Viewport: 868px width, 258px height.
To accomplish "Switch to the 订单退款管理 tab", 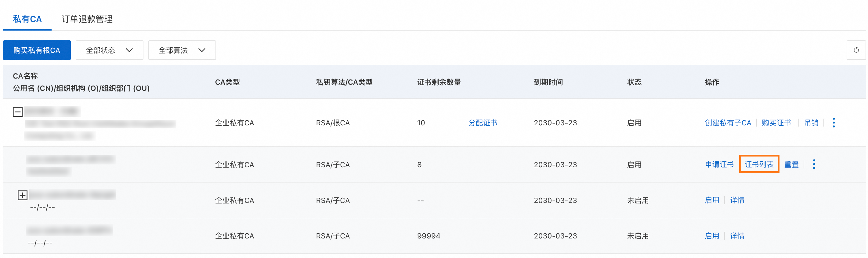I will [x=87, y=19].
